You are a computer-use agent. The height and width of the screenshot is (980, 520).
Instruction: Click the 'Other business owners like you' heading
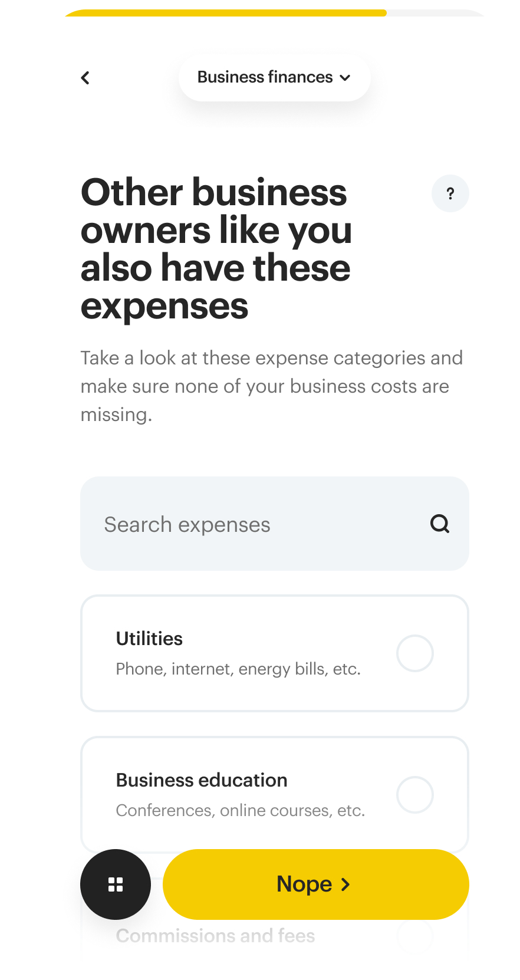click(216, 249)
